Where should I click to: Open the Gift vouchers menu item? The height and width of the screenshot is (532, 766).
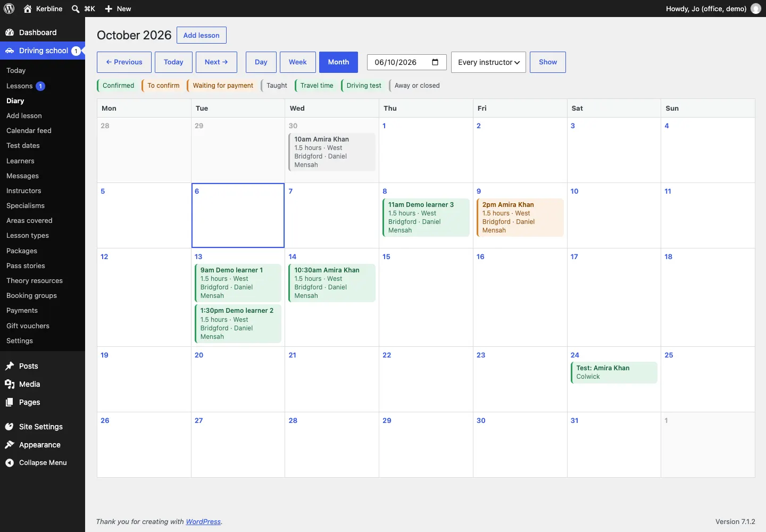(28, 326)
